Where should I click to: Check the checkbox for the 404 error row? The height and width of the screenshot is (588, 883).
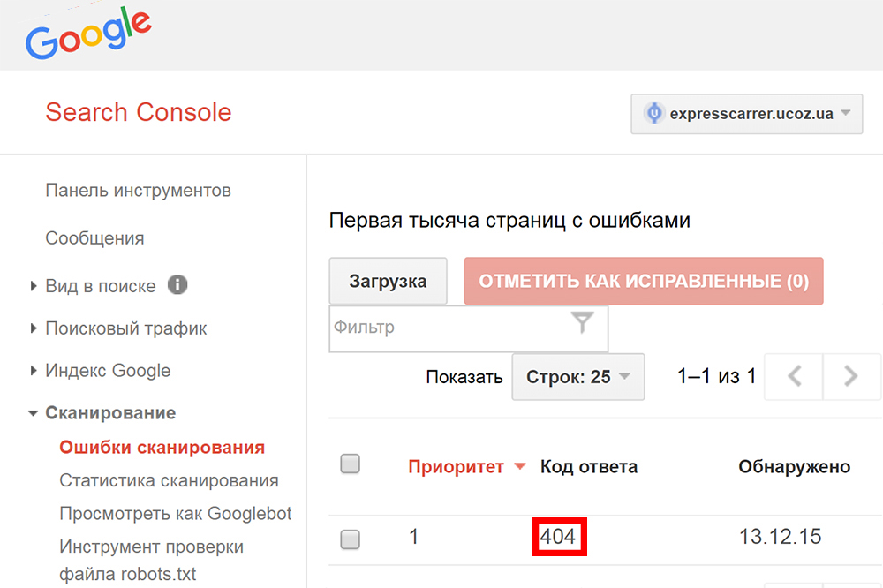[x=351, y=539]
